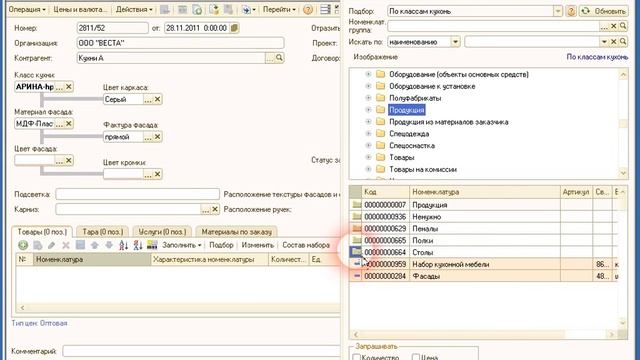Toggle the Цена checkbox
The width and height of the screenshot is (640, 360).
416,358
